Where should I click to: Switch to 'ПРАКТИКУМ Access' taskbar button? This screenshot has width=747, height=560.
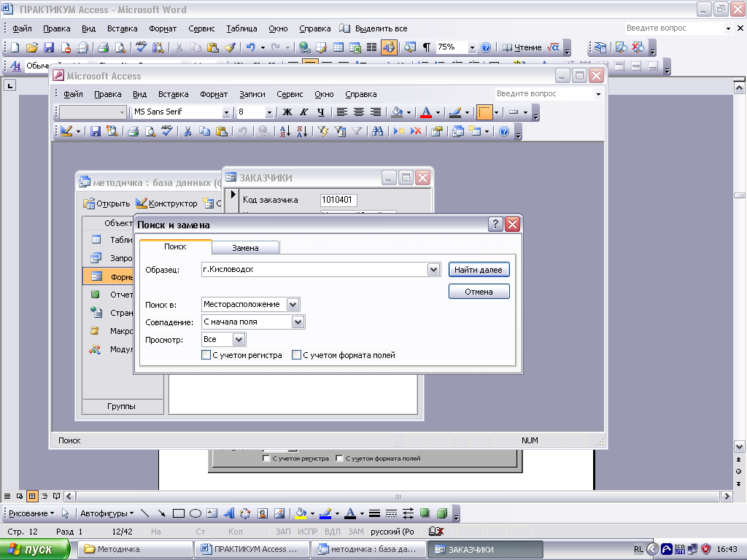tap(252, 550)
